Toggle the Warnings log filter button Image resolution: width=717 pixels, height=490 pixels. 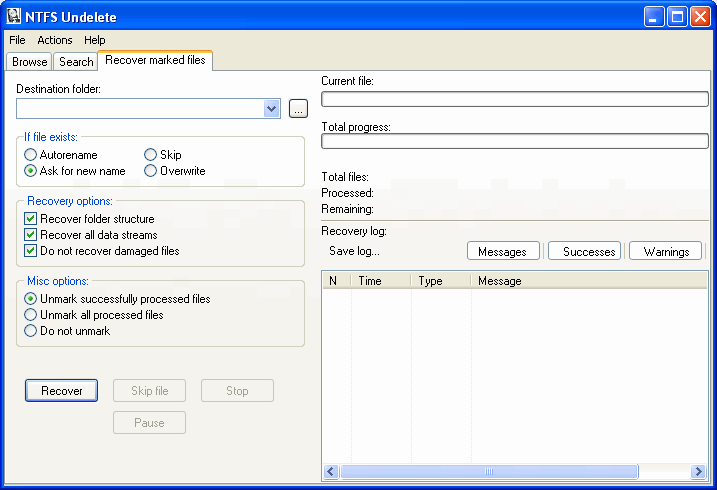[x=665, y=251]
